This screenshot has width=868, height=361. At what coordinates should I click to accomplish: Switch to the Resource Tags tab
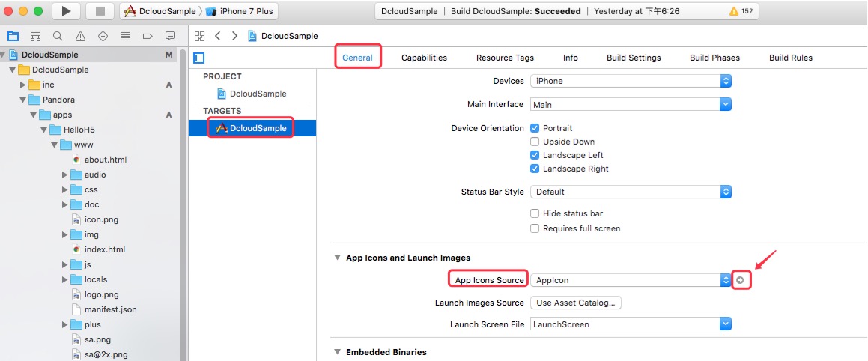pyautogui.click(x=505, y=58)
